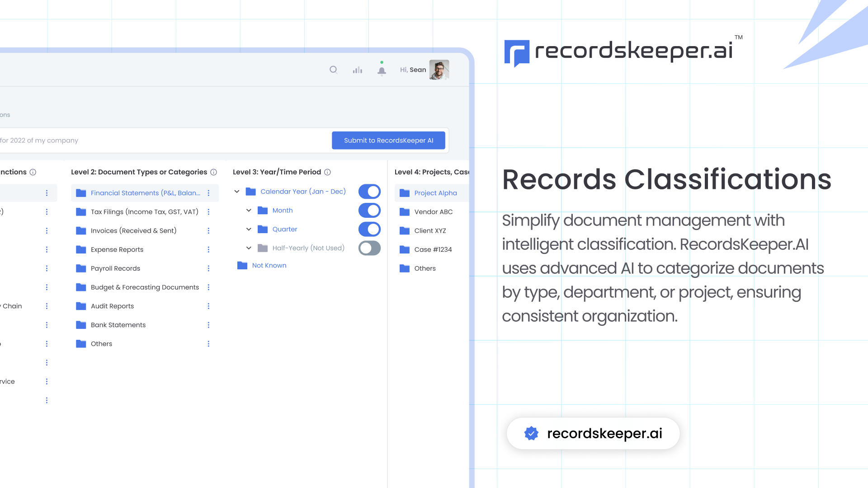The width and height of the screenshot is (868, 488).
Task: Disable the Calendar Year toggle
Action: (369, 192)
